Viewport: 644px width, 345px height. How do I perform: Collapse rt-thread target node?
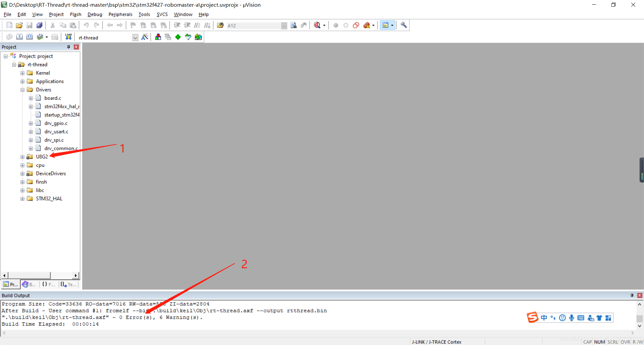coord(14,65)
